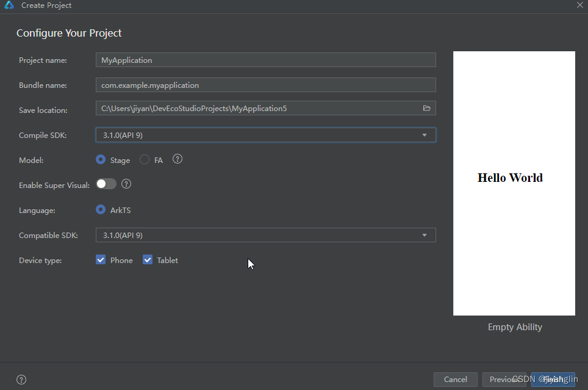Open the Compatible SDK combo box
Screen dimensions: 588x390
266,235
